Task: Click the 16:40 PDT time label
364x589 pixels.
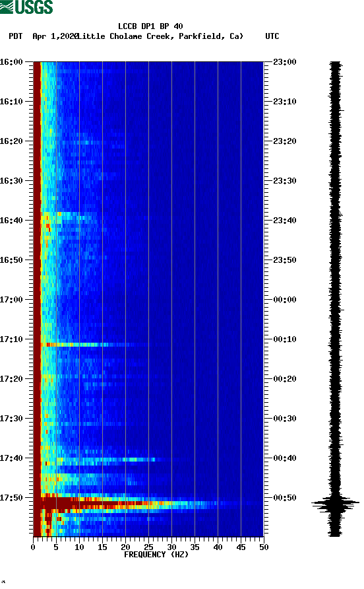Action: click(x=11, y=221)
